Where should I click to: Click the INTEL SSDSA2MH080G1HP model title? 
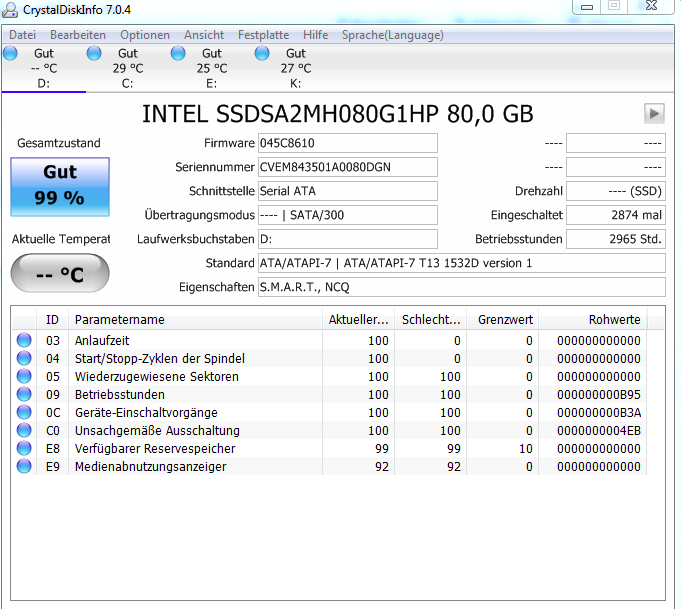[x=337, y=114]
